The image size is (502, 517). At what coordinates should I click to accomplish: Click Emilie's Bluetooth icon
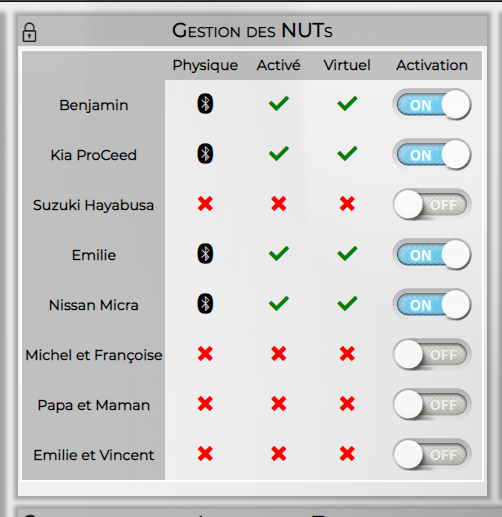point(205,253)
